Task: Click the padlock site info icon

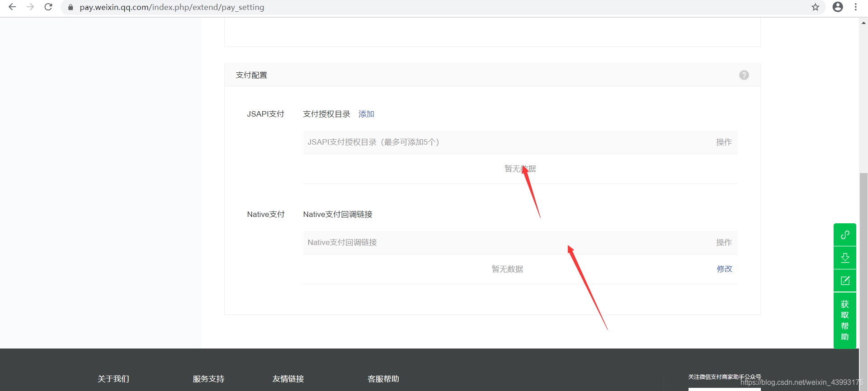Action: [x=71, y=7]
